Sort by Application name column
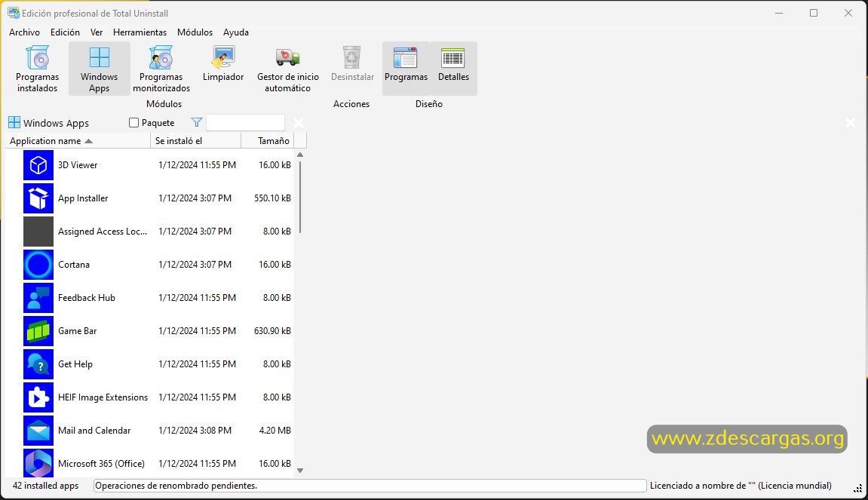This screenshot has width=868, height=500. 78,140
